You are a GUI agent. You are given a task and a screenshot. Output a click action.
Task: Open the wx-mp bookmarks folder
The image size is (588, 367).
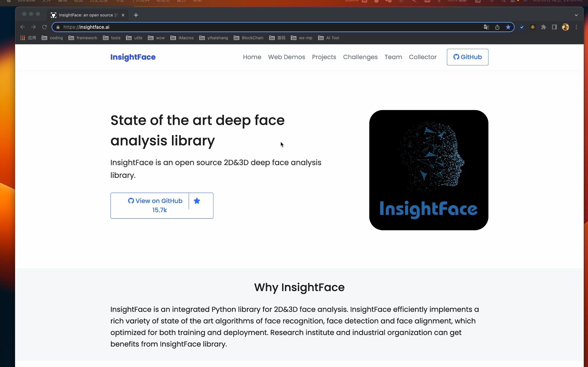click(x=302, y=38)
